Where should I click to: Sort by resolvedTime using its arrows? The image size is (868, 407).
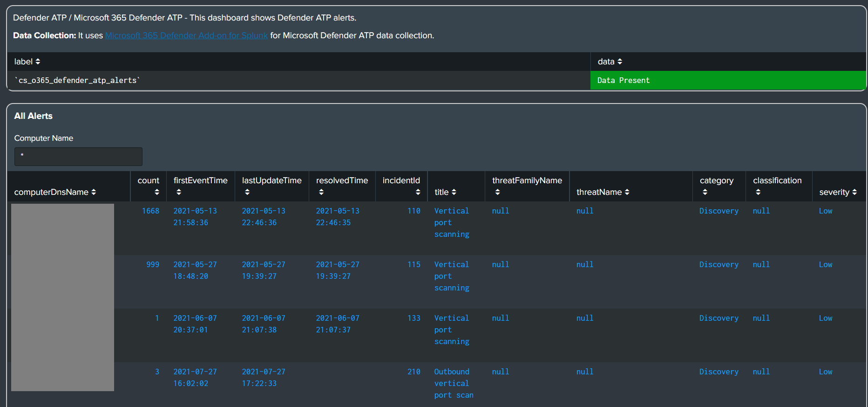click(321, 192)
